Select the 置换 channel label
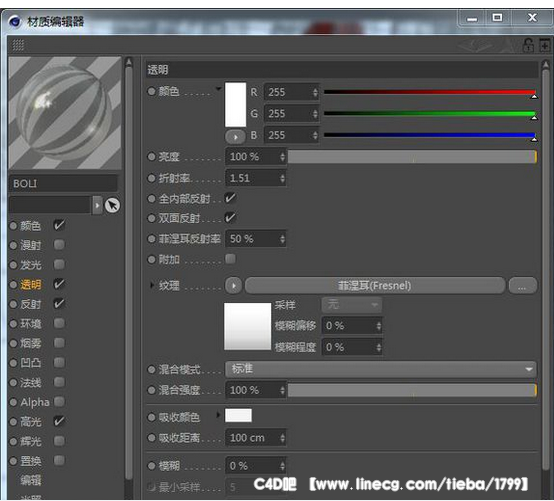Screen dimensions: 554x501 [x=30, y=461]
